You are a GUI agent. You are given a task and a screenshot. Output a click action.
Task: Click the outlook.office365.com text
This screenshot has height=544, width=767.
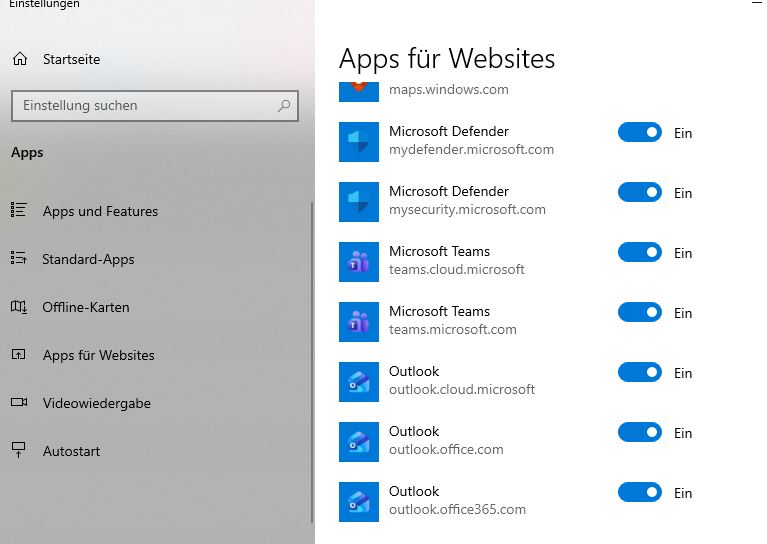pyautogui.click(x=457, y=509)
